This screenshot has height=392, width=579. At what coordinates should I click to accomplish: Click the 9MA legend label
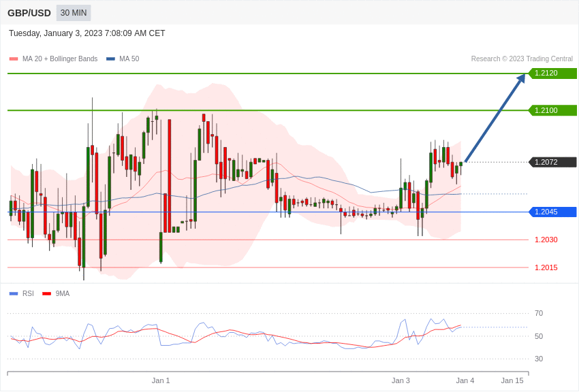coord(63,293)
